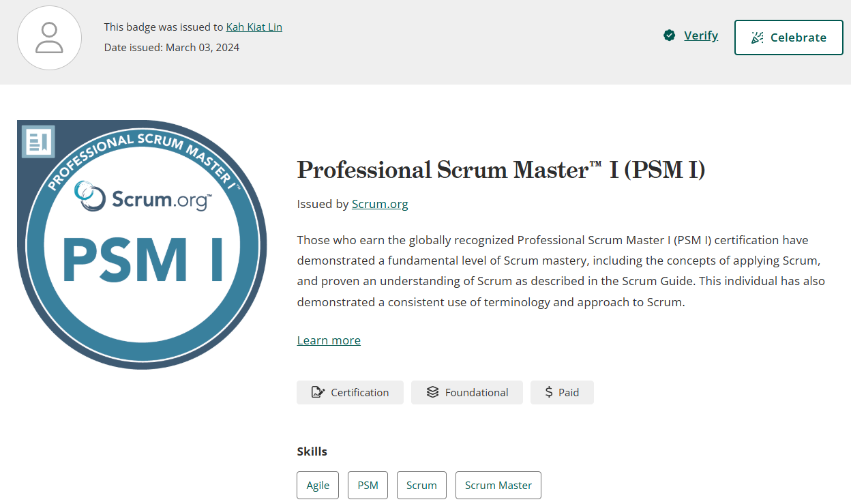Choose the Scrum skill tag
Image resolution: width=851 pixels, height=504 pixels.
tap(421, 486)
